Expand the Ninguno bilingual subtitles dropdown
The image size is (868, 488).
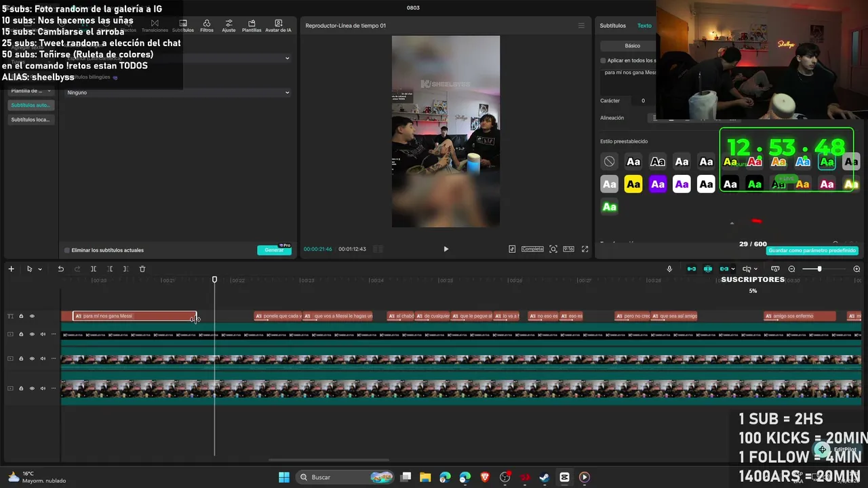click(x=178, y=92)
